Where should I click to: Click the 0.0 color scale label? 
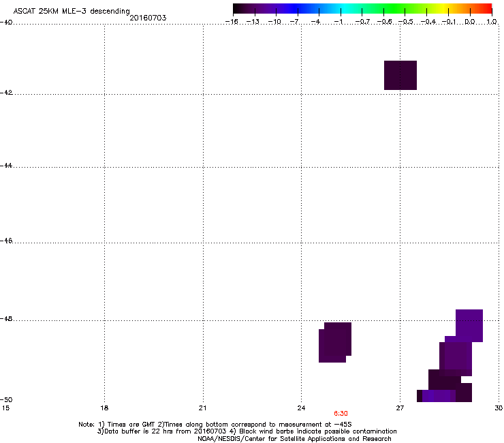[x=470, y=22]
